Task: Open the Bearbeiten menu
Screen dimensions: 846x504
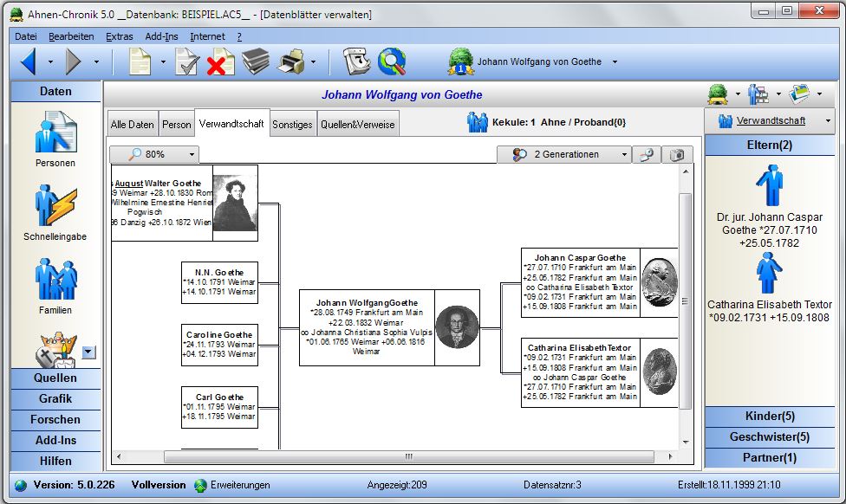Action: click(x=71, y=36)
